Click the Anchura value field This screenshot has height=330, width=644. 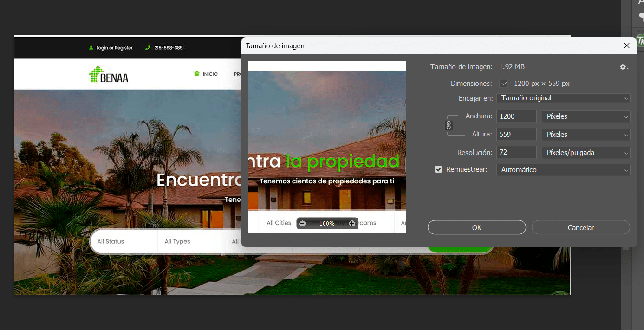[516, 116]
